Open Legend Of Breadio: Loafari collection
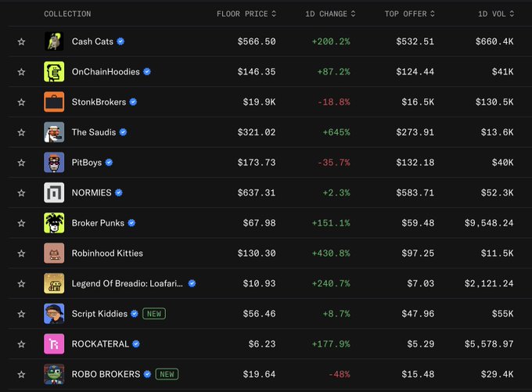532x392 pixels. click(128, 283)
